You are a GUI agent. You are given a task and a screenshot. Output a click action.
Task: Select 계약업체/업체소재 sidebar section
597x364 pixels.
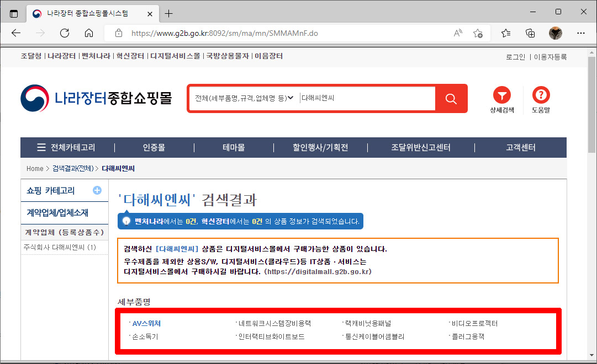click(57, 213)
